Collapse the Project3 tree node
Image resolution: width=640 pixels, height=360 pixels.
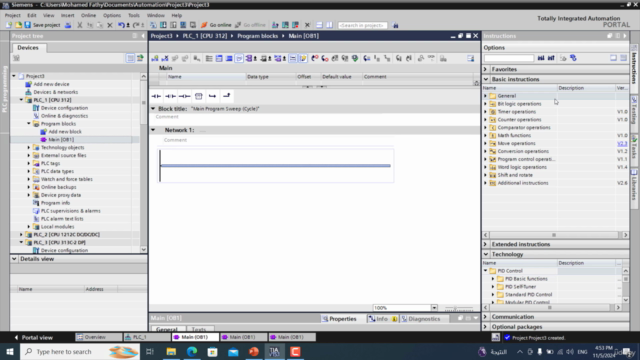point(14,76)
